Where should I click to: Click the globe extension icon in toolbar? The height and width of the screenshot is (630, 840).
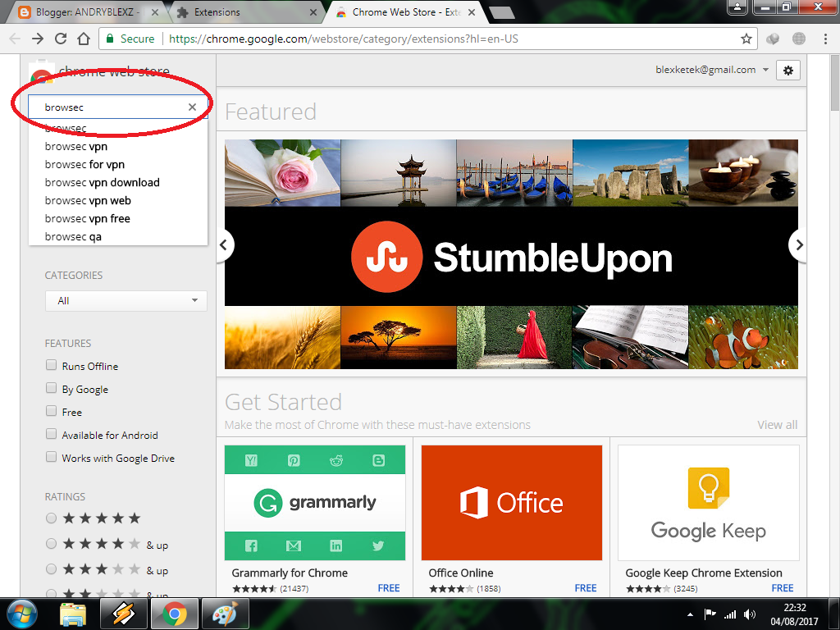[798, 39]
